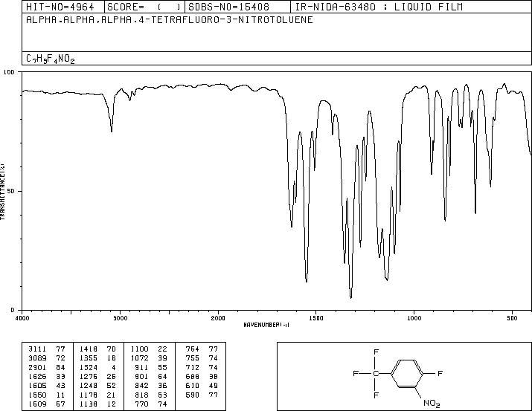Select the SDBS-NO=15408 header cell
This screenshot has width=532, height=411.
click(x=228, y=7)
